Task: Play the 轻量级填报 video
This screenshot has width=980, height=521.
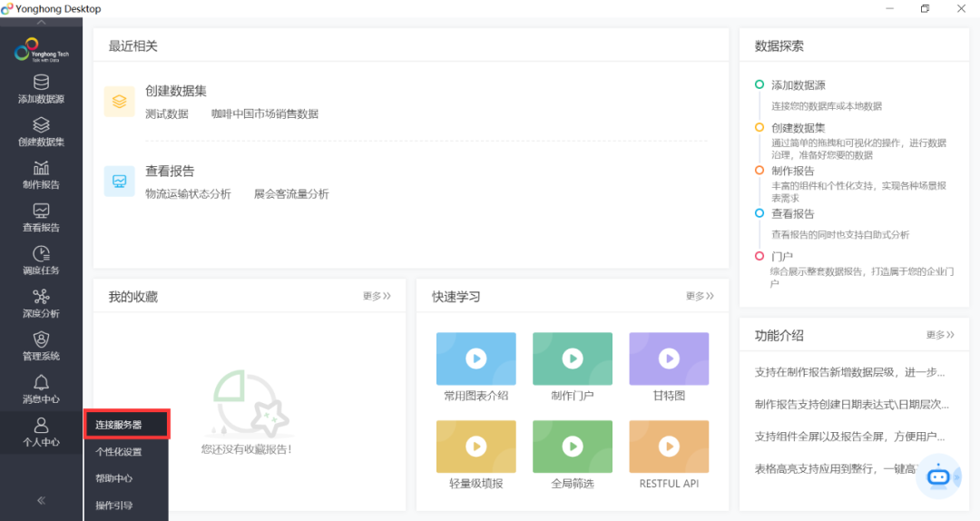Action: click(x=476, y=447)
